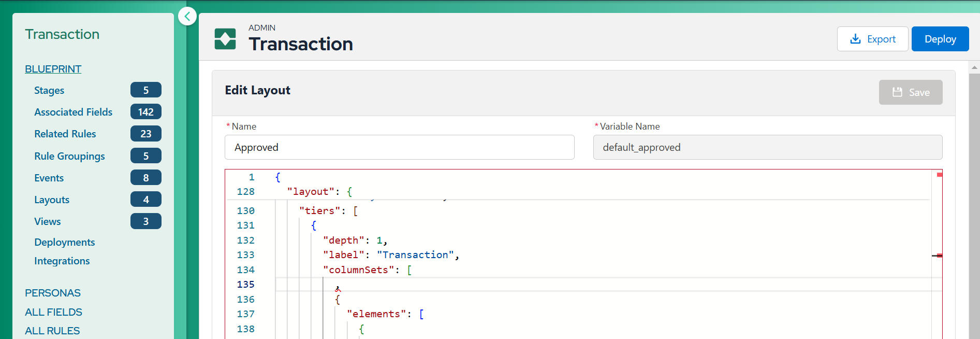Click the Events count badge 8

pos(146,178)
